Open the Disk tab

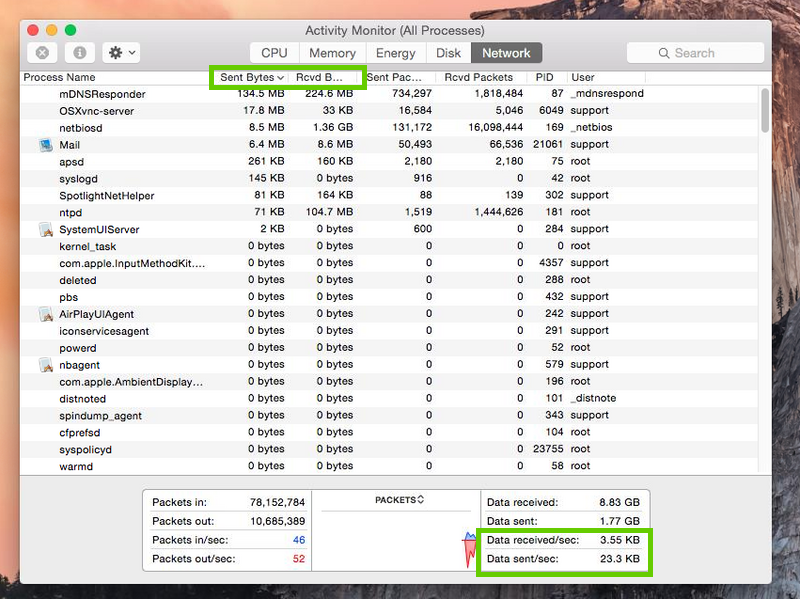(x=448, y=52)
